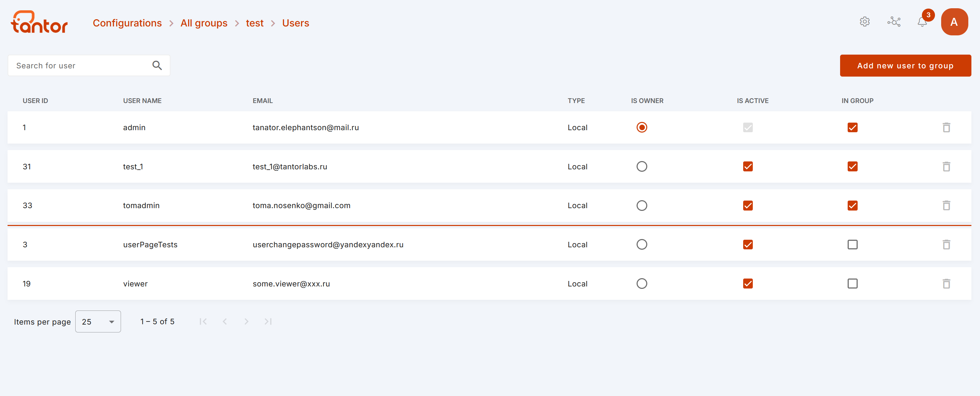
Task: Set test_1 as group owner
Action: (641, 167)
